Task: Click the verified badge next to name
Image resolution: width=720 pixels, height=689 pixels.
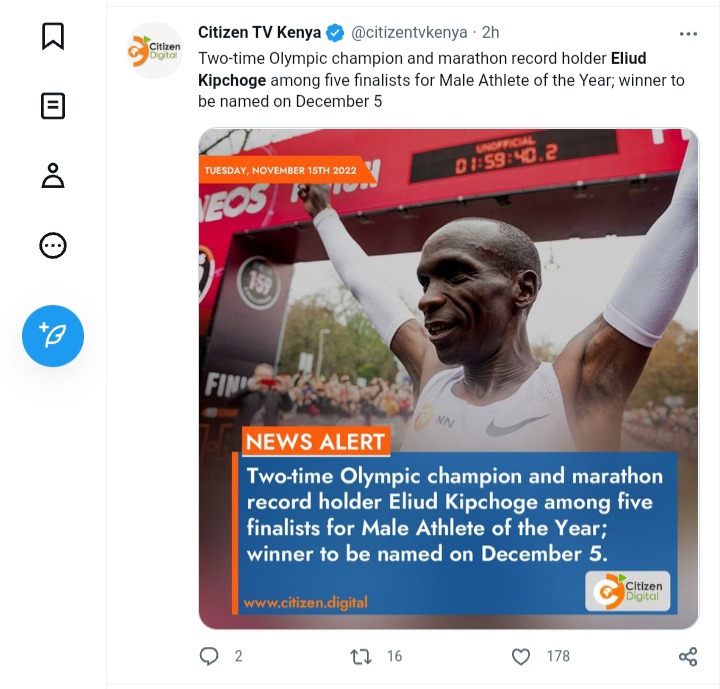Action: (x=335, y=33)
